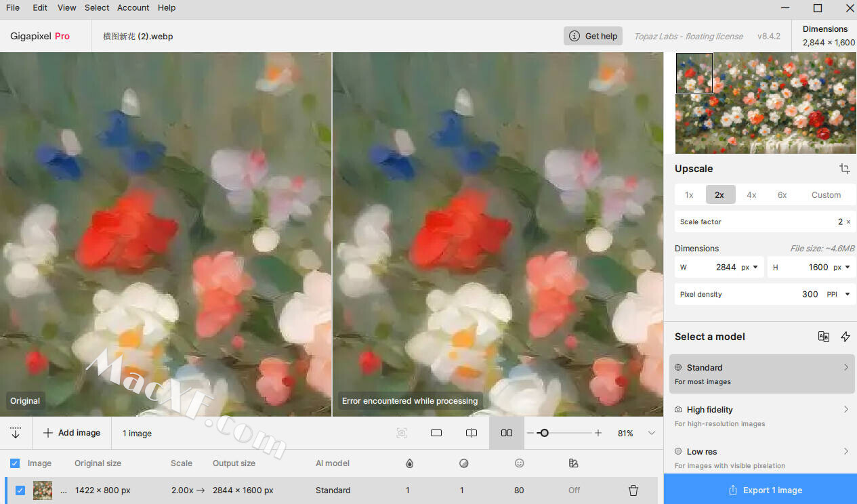Viewport: 857px width, 504px height.
Task: Click the Standard AI model cell
Action: pos(333,490)
